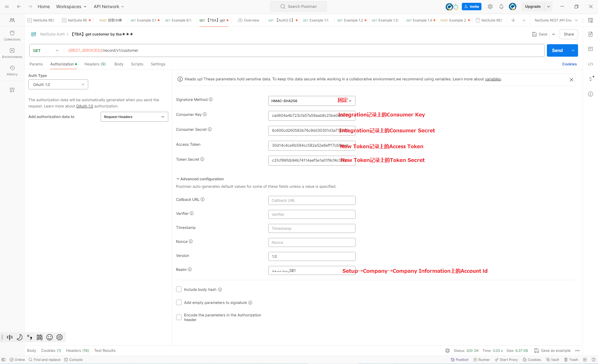This screenshot has width=598, height=364.
Task: Open the Save options arrow
Action: [553, 34]
